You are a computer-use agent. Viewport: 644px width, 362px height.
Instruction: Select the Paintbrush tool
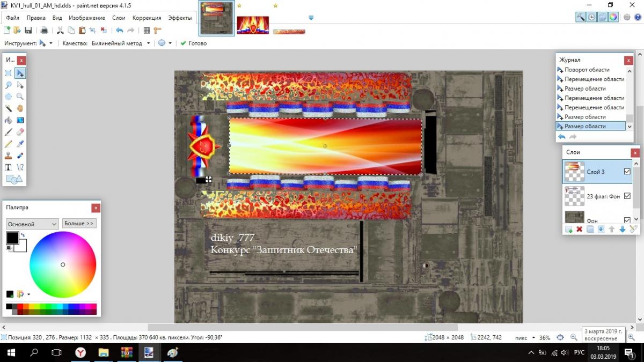point(9,132)
